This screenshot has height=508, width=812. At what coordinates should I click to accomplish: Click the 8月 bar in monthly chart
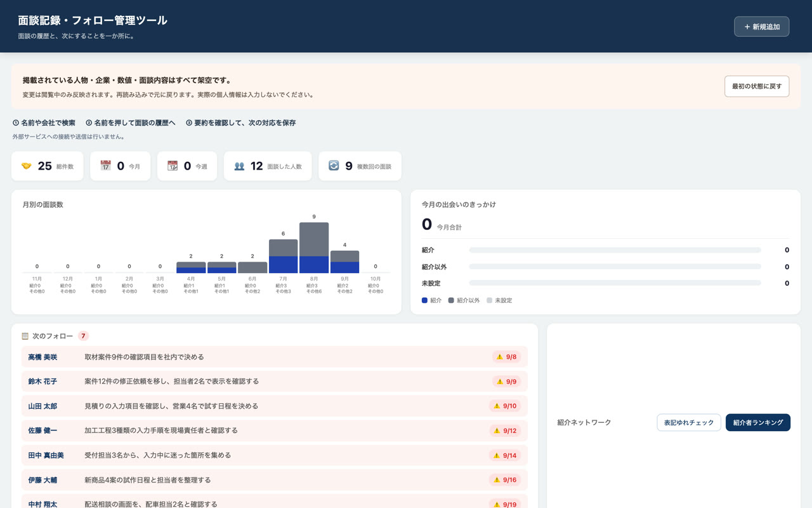point(314,248)
